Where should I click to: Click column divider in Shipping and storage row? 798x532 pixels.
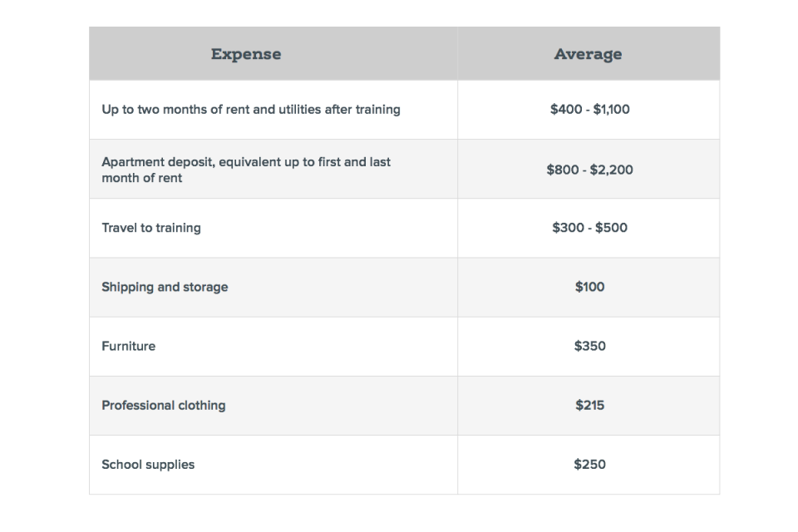pos(457,287)
